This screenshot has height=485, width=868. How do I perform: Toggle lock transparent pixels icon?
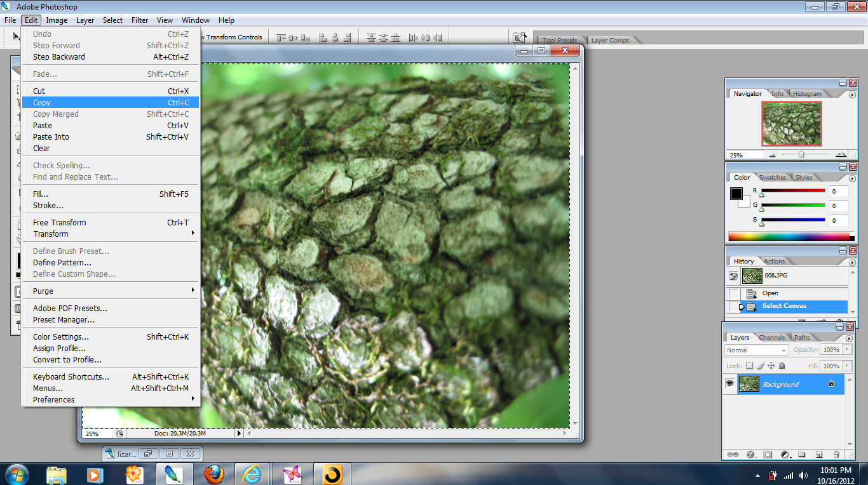[x=749, y=366]
